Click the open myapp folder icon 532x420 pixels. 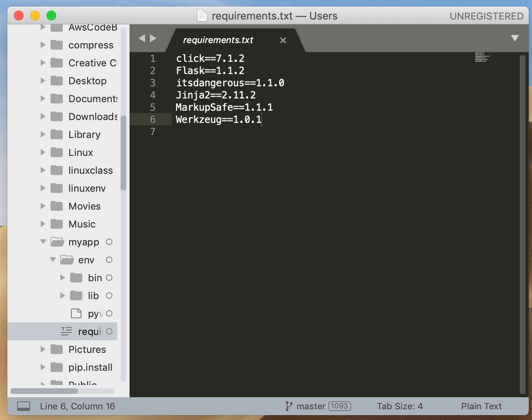point(57,242)
